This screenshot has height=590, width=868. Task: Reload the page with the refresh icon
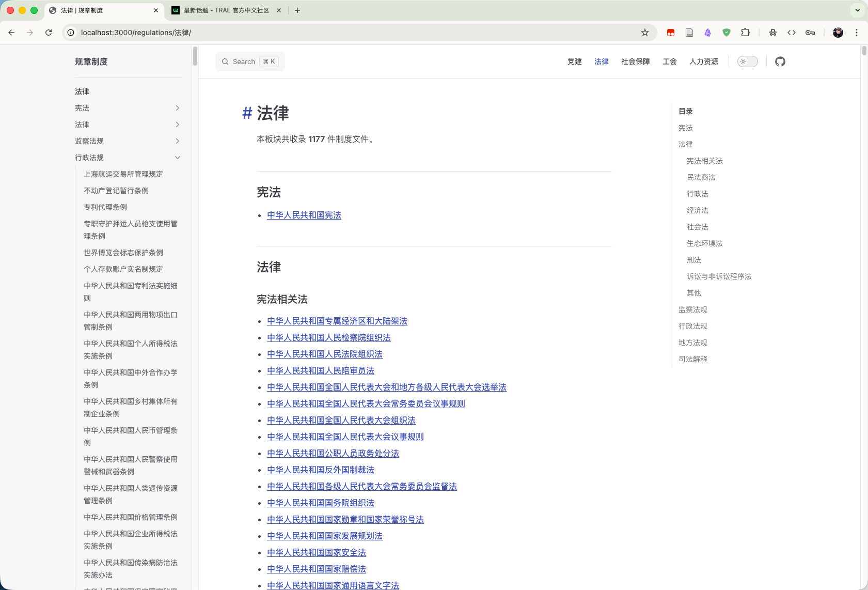49,33
